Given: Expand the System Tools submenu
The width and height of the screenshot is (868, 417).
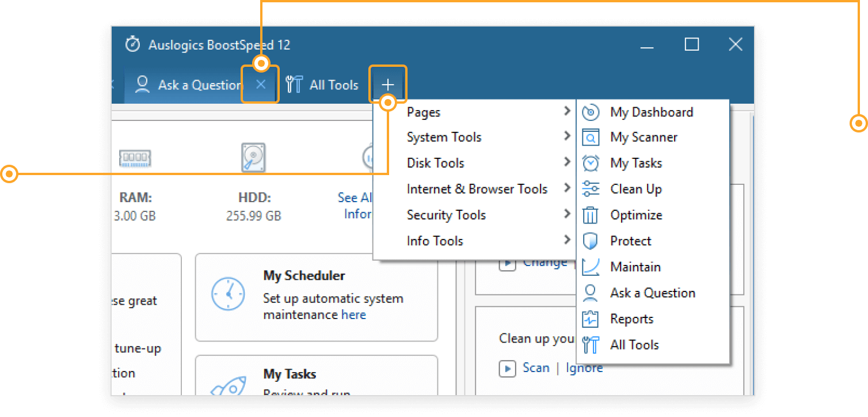Looking at the screenshot, I should [x=444, y=138].
